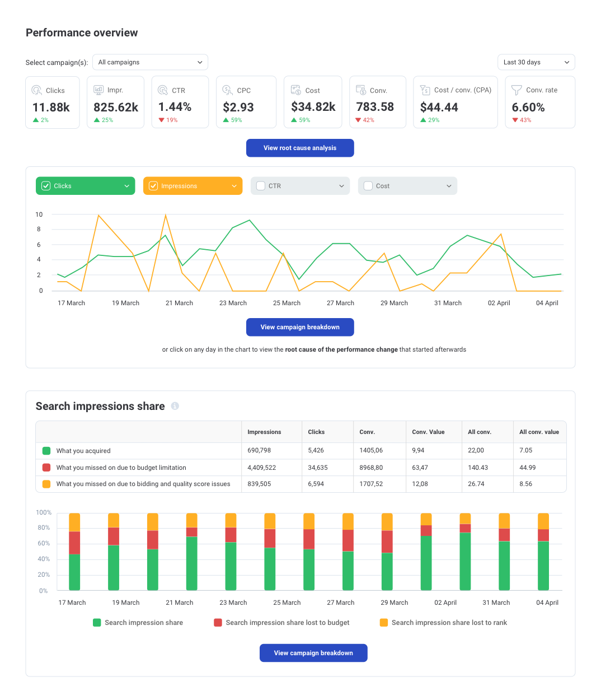
Task: Open the Search impressions share info tooltip
Action: click(175, 406)
